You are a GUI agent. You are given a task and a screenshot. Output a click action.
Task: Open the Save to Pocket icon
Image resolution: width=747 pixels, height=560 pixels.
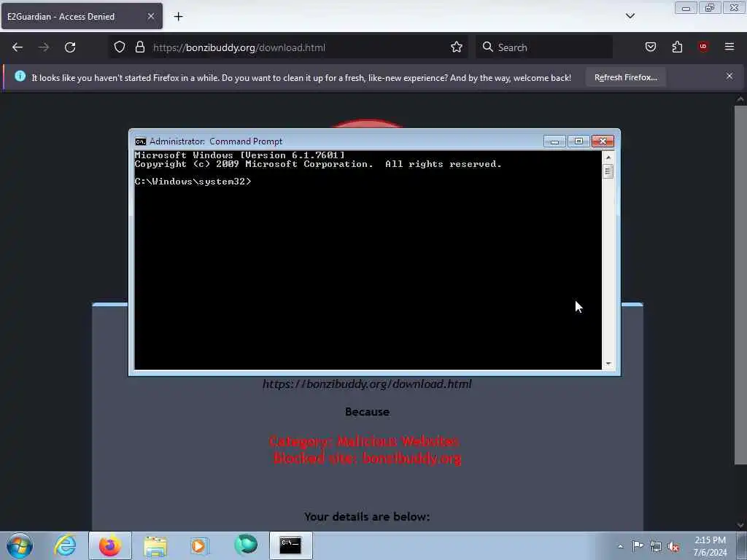tap(651, 47)
